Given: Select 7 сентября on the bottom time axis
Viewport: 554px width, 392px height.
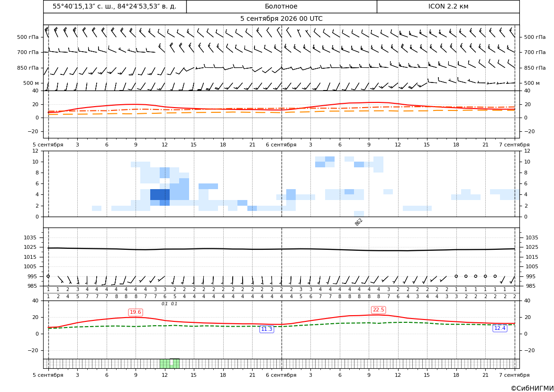Looking at the screenshot, I should (x=514, y=375).
